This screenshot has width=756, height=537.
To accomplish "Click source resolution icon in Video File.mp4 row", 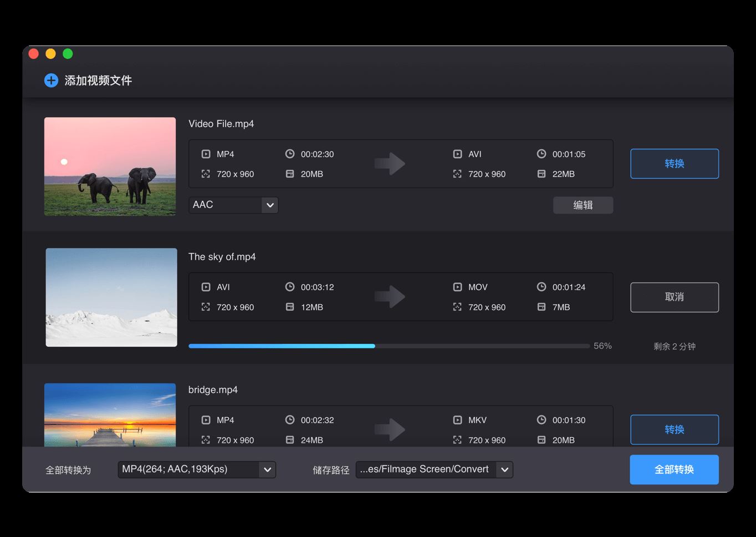I will coord(206,174).
